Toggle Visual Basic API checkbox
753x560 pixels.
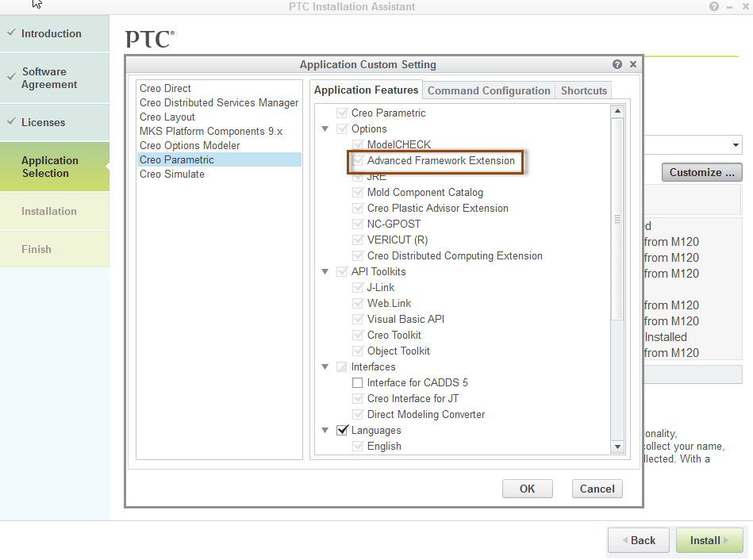pos(357,319)
